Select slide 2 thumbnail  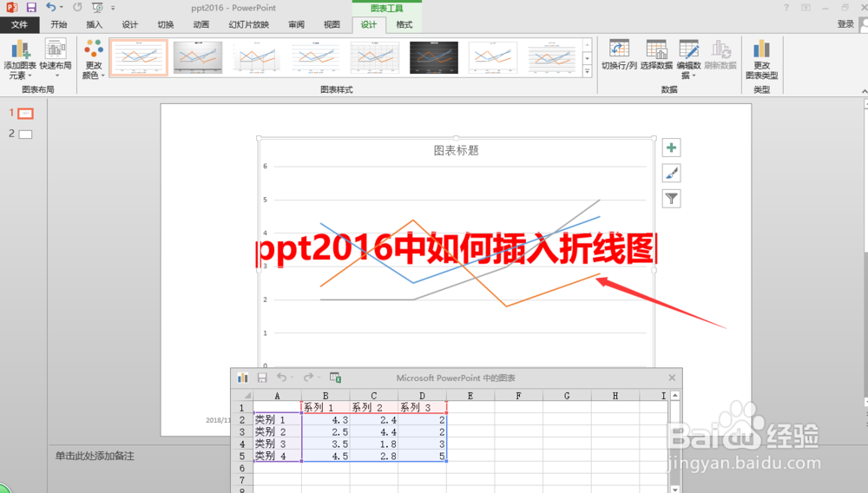(25, 134)
